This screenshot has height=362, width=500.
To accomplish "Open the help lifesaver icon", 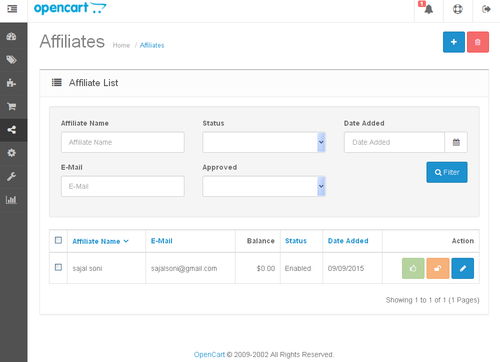I will [x=458, y=9].
